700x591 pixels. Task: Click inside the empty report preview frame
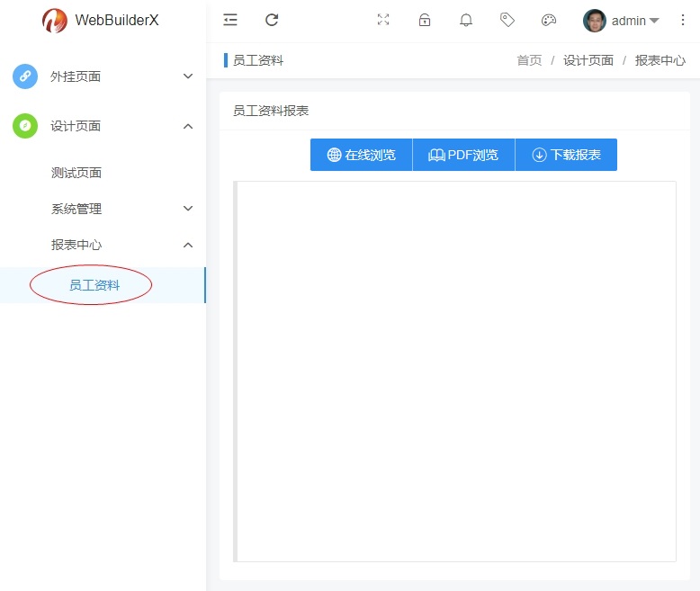point(454,372)
